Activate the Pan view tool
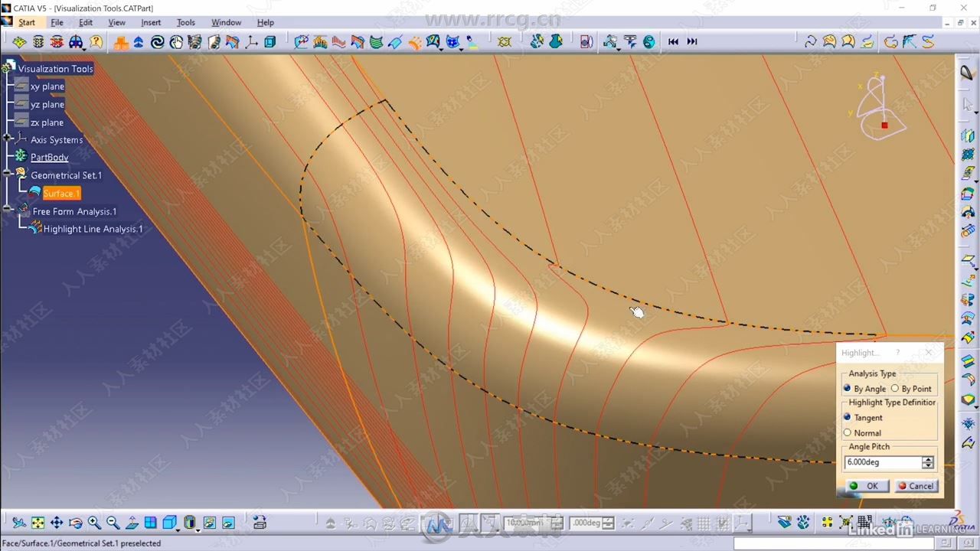Viewport: 980px width, 551px height. click(57, 523)
